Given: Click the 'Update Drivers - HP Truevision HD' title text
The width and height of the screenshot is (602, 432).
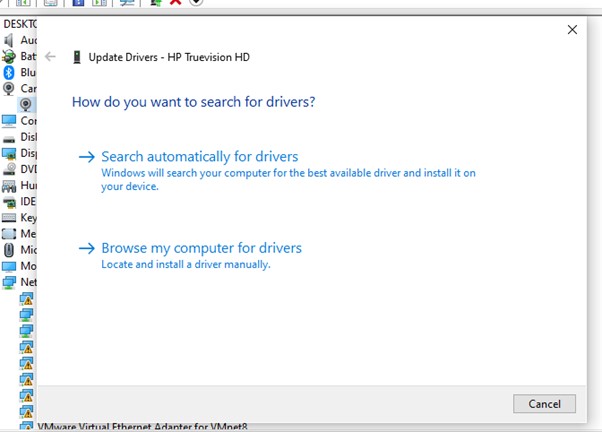Looking at the screenshot, I should pyautogui.click(x=169, y=57).
